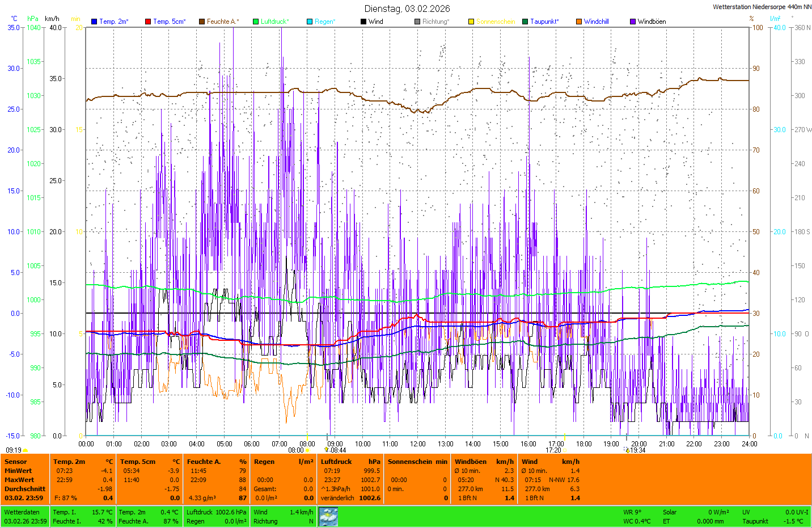Click the Luftdruck column header in table
The height and width of the screenshot is (528, 812).
pos(336,462)
